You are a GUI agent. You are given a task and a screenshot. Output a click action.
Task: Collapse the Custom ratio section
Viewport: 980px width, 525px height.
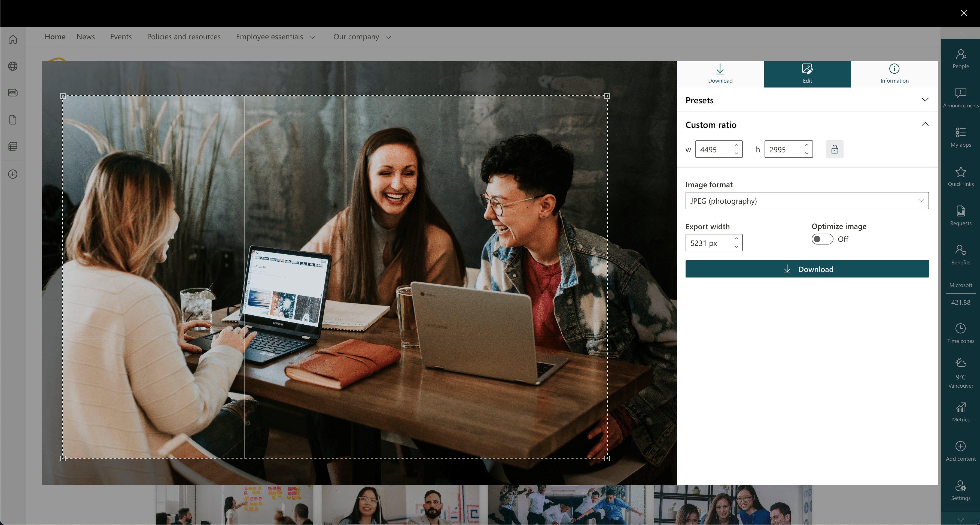coord(925,124)
